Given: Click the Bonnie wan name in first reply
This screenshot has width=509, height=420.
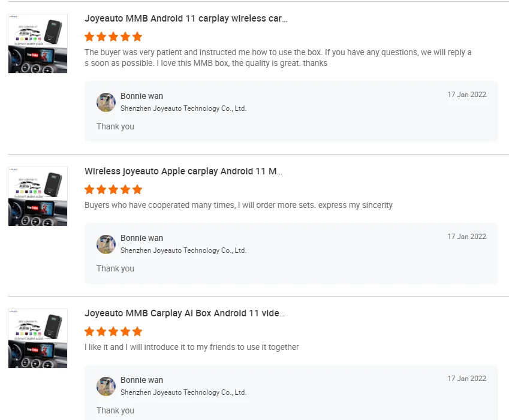Looking at the screenshot, I should point(141,96).
